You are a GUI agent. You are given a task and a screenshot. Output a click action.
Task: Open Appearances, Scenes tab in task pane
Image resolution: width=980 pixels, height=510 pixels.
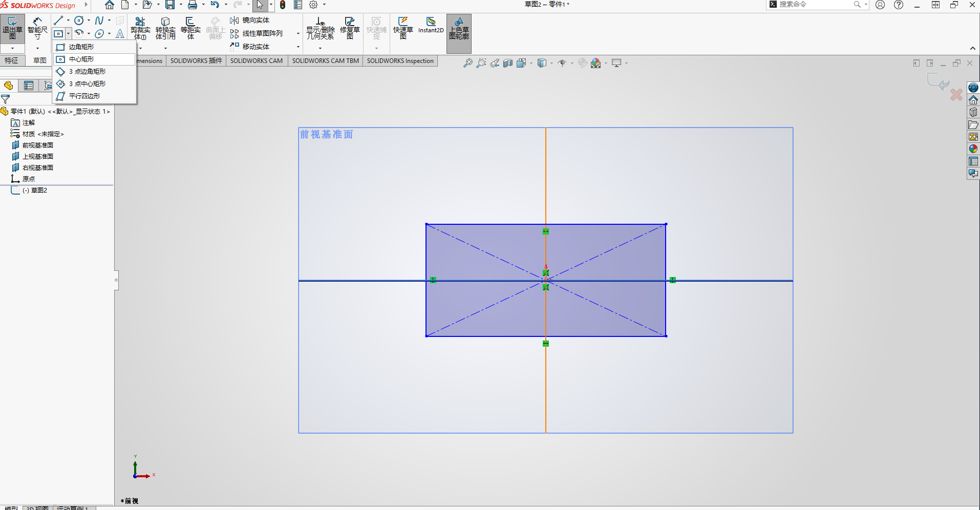click(973, 149)
